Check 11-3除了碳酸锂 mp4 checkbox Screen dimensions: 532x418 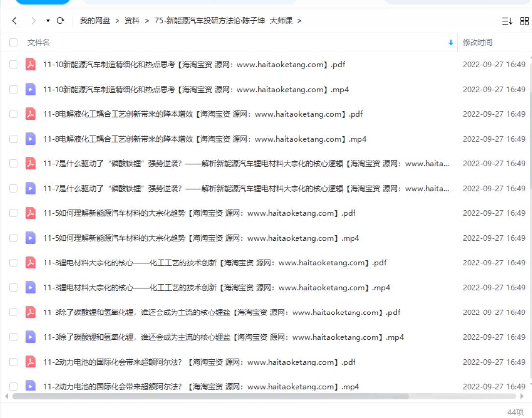pyautogui.click(x=13, y=337)
